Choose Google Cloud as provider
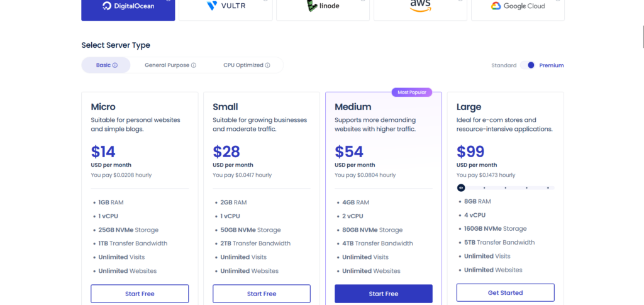 click(x=518, y=8)
